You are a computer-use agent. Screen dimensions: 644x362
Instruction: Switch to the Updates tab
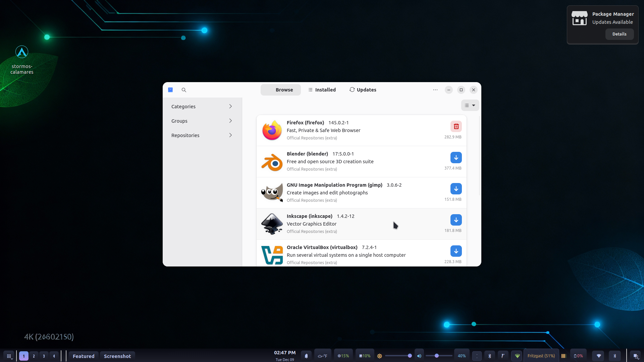coord(363,90)
